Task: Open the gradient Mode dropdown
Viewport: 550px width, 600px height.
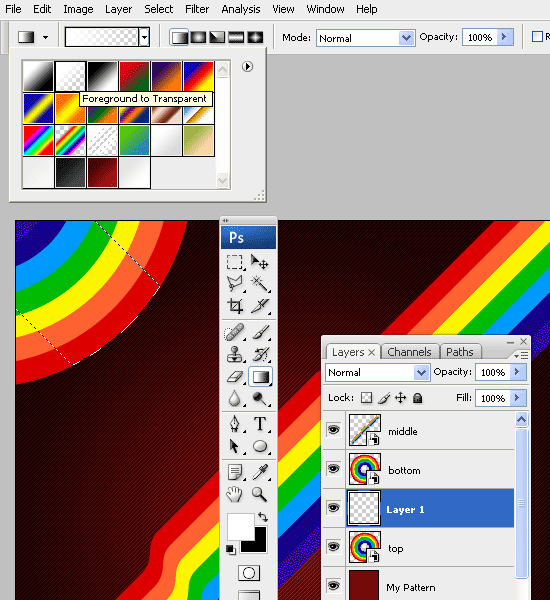Action: click(366, 38)
